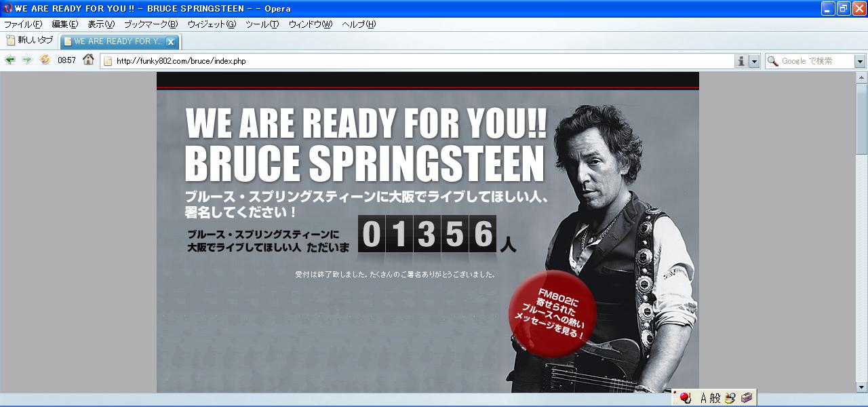The width and height of the screenshot is (868, 407).
Task: Click the vertical scrollbar up arrow
Action: tap(862, 77)
